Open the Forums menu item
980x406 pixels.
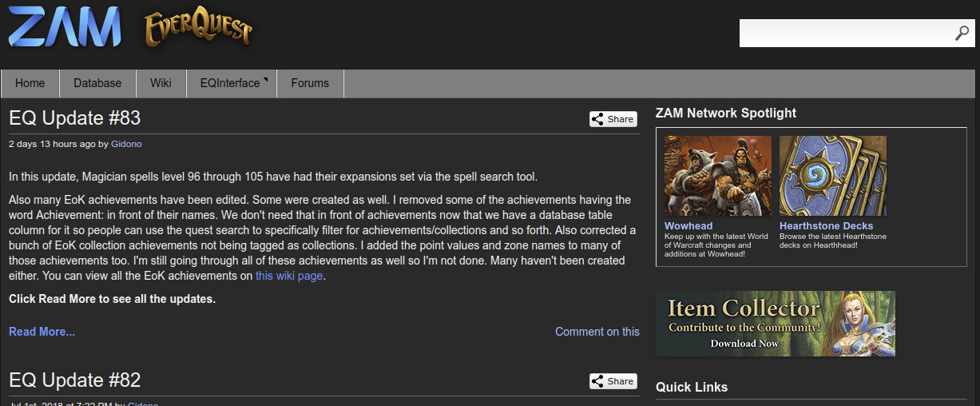tap(310, 83)
